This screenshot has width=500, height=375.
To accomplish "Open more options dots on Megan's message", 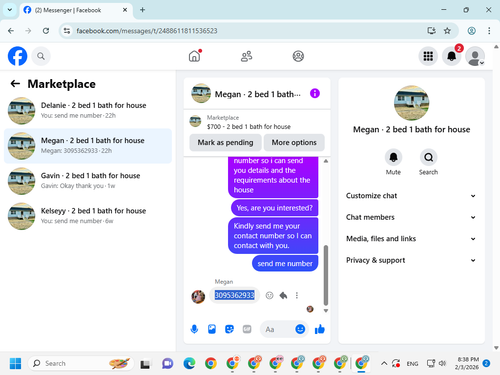I will 297,295.
